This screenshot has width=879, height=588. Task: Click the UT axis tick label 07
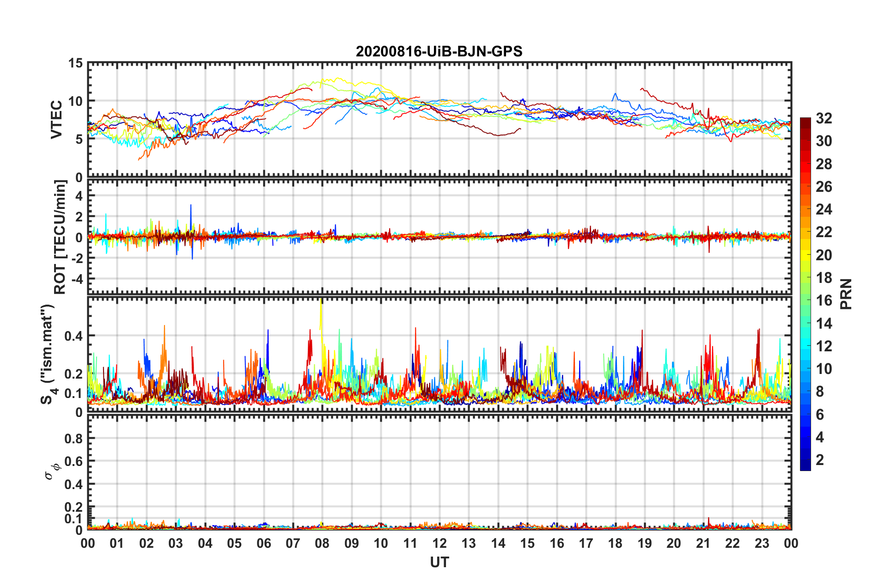[293, 543]
